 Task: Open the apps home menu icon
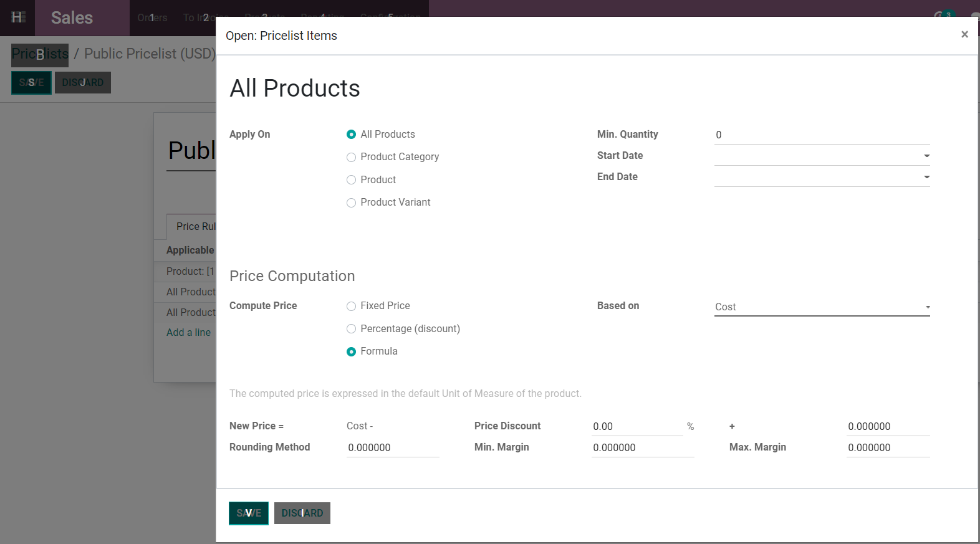tap(18, 17)
